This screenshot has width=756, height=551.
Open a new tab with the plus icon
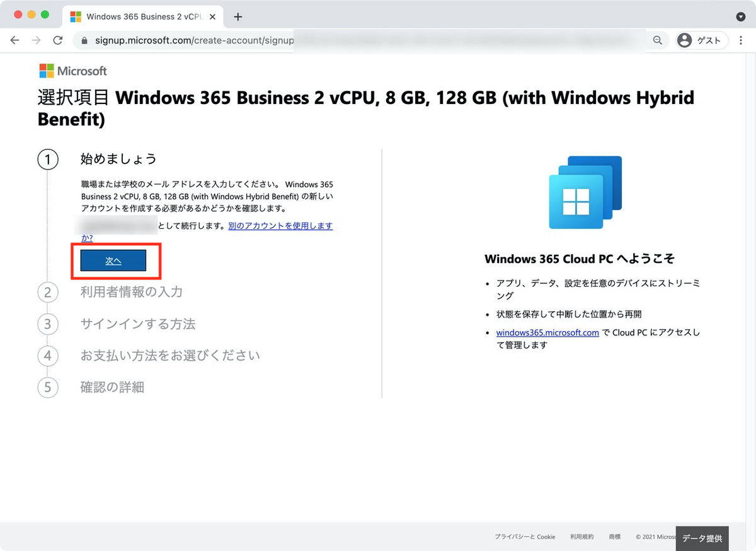coord(238,17)
